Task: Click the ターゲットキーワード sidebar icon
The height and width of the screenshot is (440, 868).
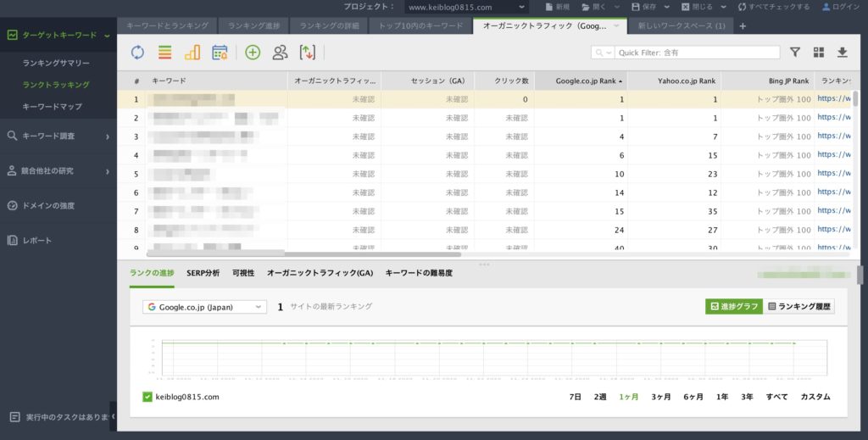Action: [12, 35]
